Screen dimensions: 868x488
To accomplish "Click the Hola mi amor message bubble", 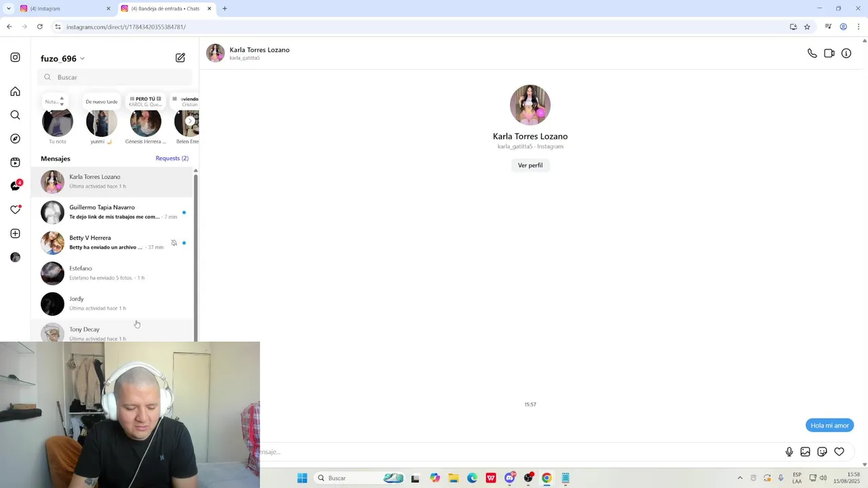I will coord(829,426).
